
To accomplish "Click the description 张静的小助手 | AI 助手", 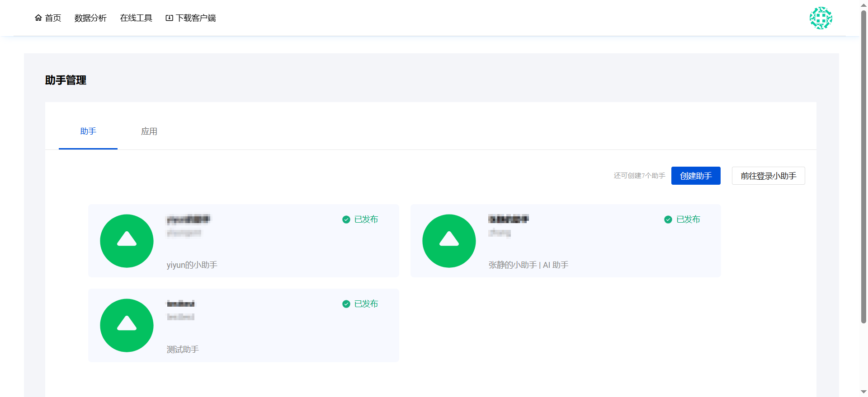I will point(528,265).
